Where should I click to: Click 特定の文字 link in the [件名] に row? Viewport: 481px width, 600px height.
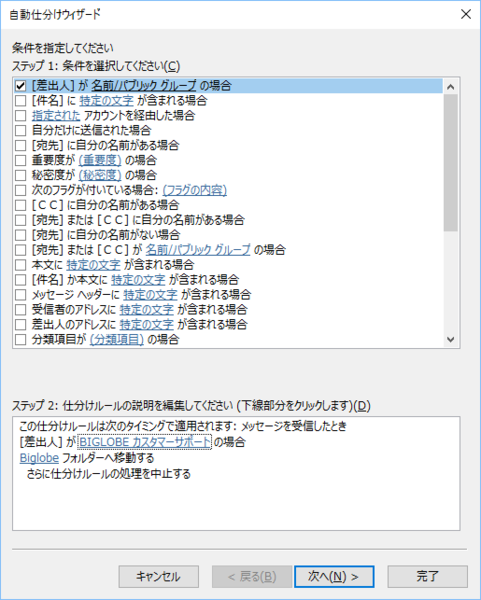[106, 101]
